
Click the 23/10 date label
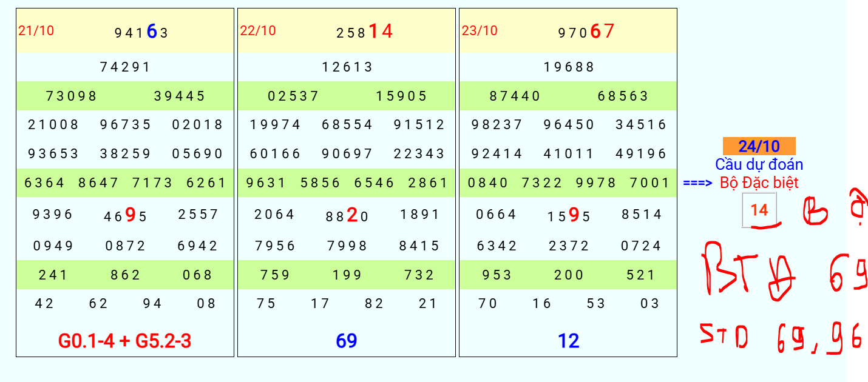click(480, 30)
